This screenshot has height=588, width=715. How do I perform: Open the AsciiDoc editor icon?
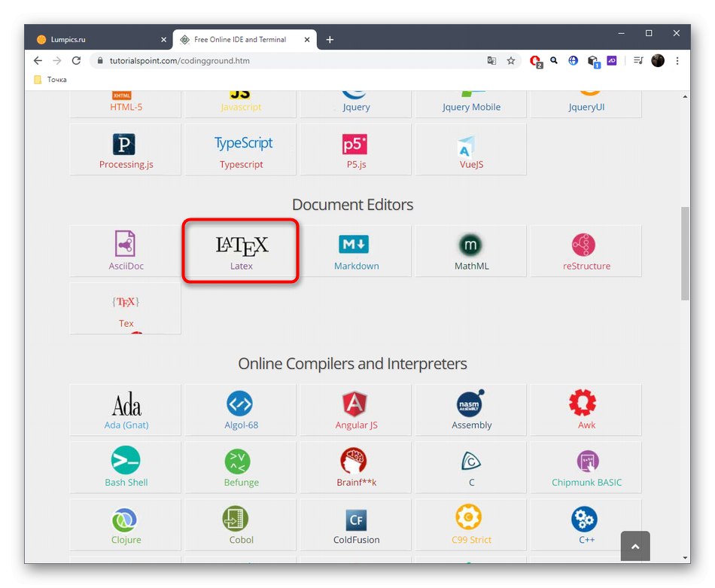tap(126, 244)
